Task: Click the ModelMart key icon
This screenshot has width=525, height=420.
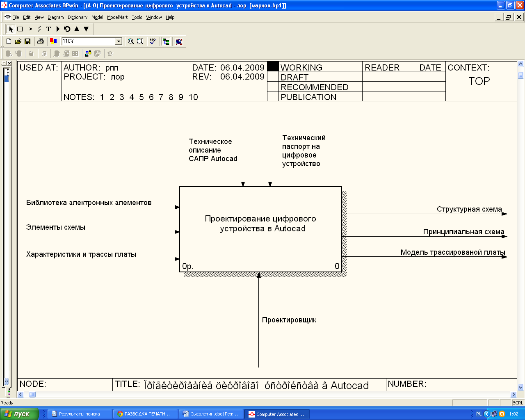Action: click(x=97, y=53)
